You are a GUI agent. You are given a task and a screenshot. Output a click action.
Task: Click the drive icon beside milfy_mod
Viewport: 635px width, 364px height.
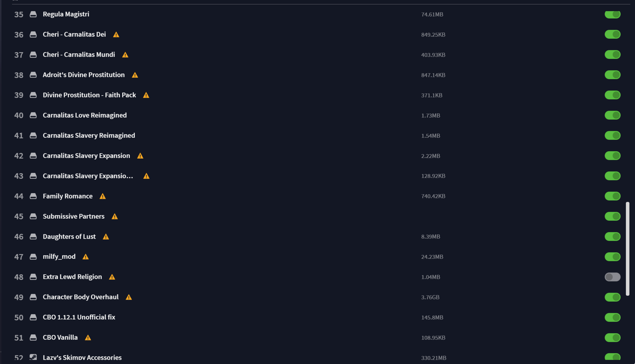pos(33,257)
